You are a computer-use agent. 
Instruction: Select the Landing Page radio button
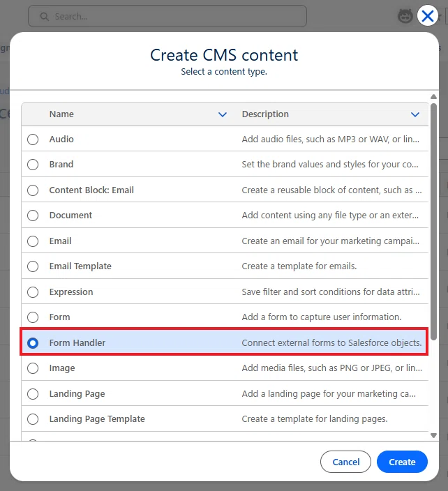[33, 394]
